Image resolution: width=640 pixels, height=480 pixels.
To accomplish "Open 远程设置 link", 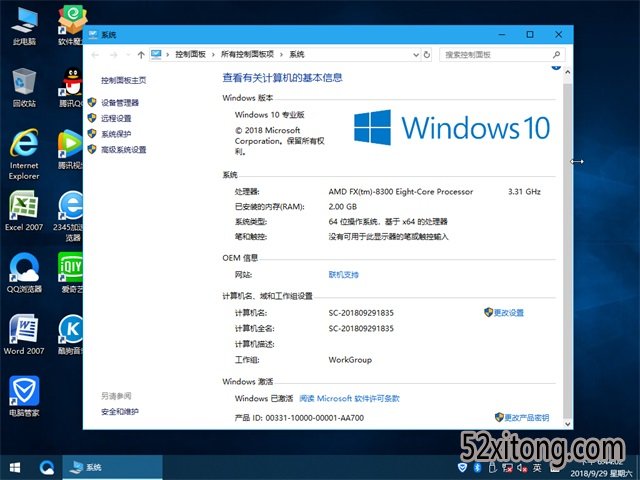I will pyautogui.click(x=116, y=118).
